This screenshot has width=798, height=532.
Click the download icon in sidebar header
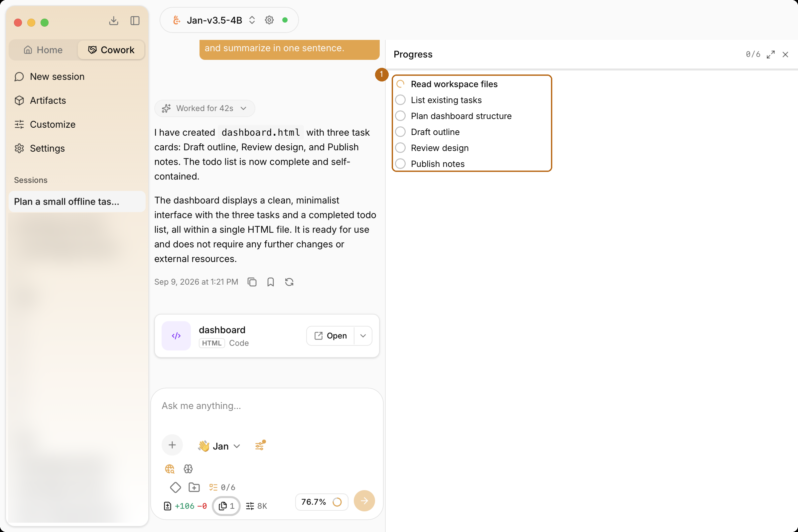pos(114,21)
